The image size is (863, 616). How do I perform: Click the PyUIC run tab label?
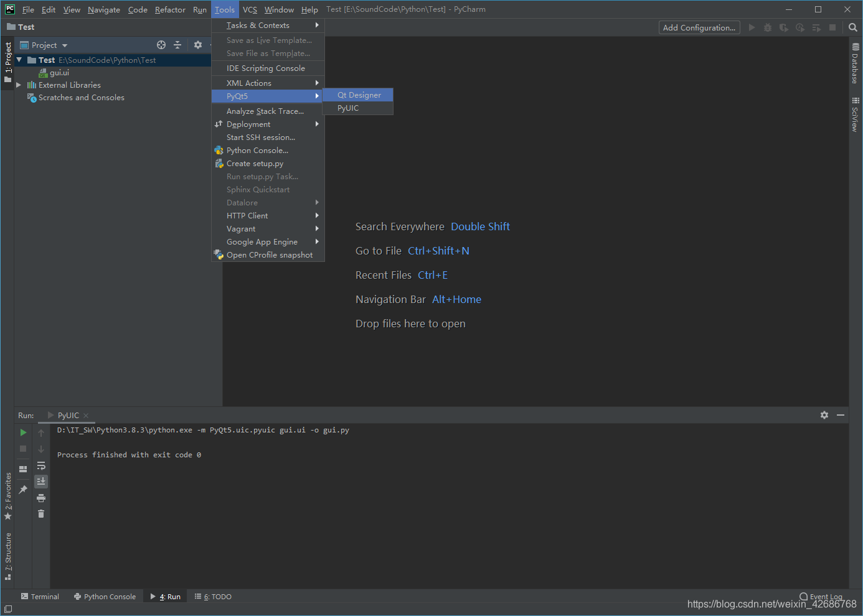tap(68, 416)
